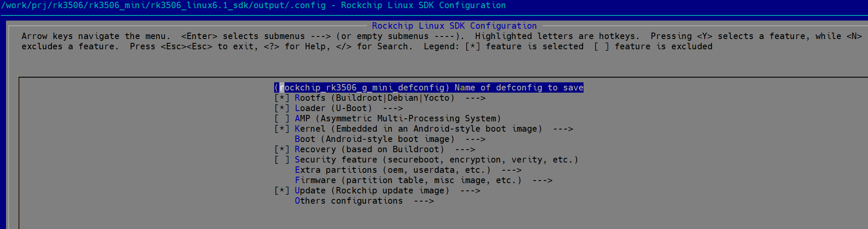Expand the arrow after Boot entry
The height and width of the screenshot is (229, 868).
point(475,139)
